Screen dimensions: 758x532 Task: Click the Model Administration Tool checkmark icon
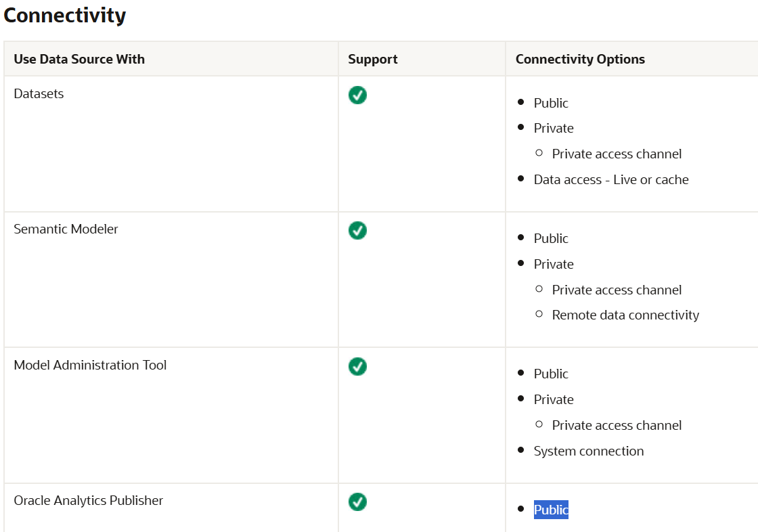click(357, 366)
